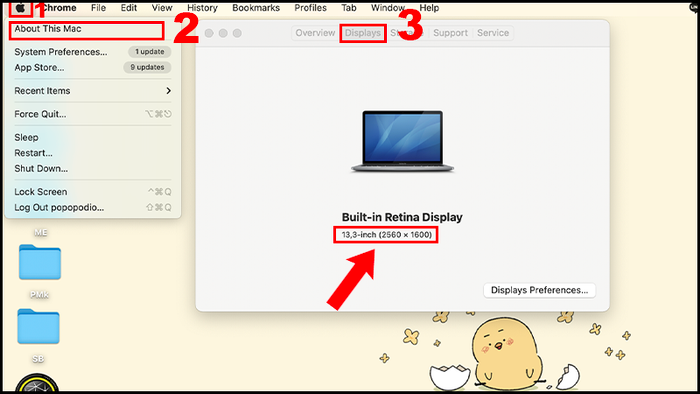Open the Bookmarks menu
This screenshot has width=700, height=394.
click(x=256, y=8)
